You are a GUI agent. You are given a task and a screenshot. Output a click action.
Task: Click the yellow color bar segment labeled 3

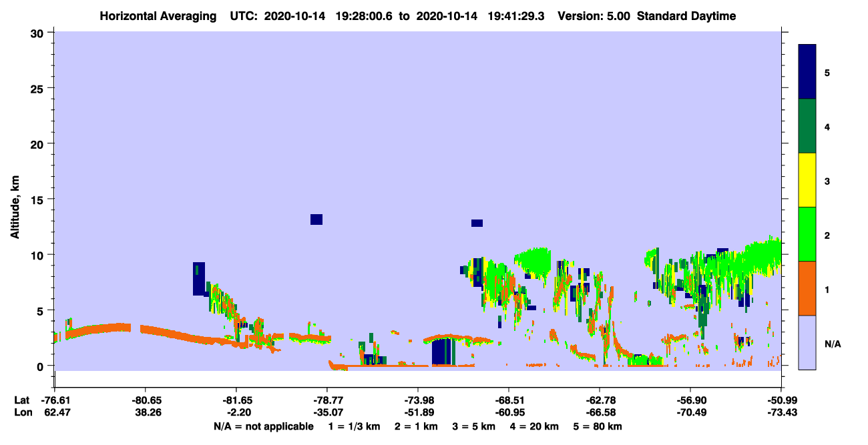point(807,180)
